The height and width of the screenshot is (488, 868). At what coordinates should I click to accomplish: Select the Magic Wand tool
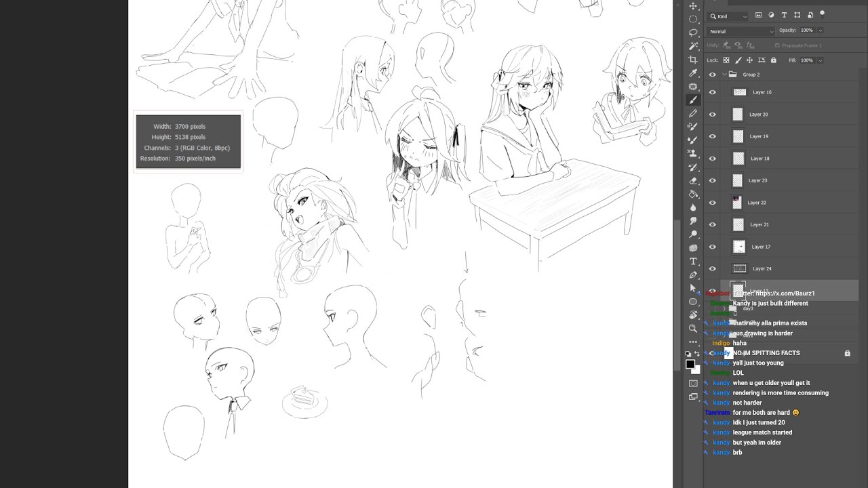click(x=693, y=46)
